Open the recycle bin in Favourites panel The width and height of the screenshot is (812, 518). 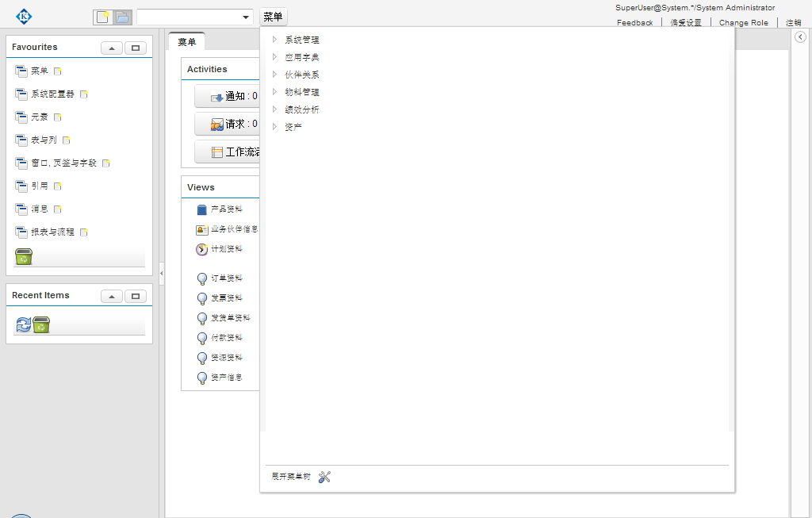tap(23, 256)
